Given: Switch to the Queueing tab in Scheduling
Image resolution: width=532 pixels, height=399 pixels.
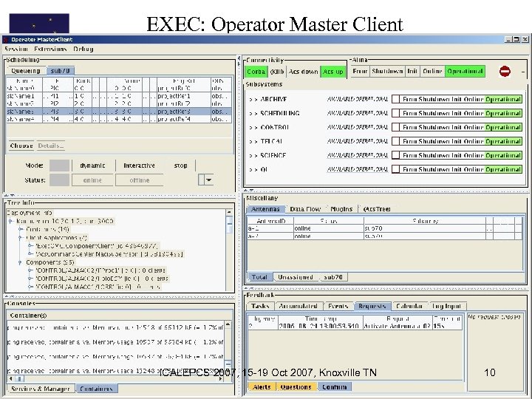Looking at the screenshot, I should pos(26,71).
